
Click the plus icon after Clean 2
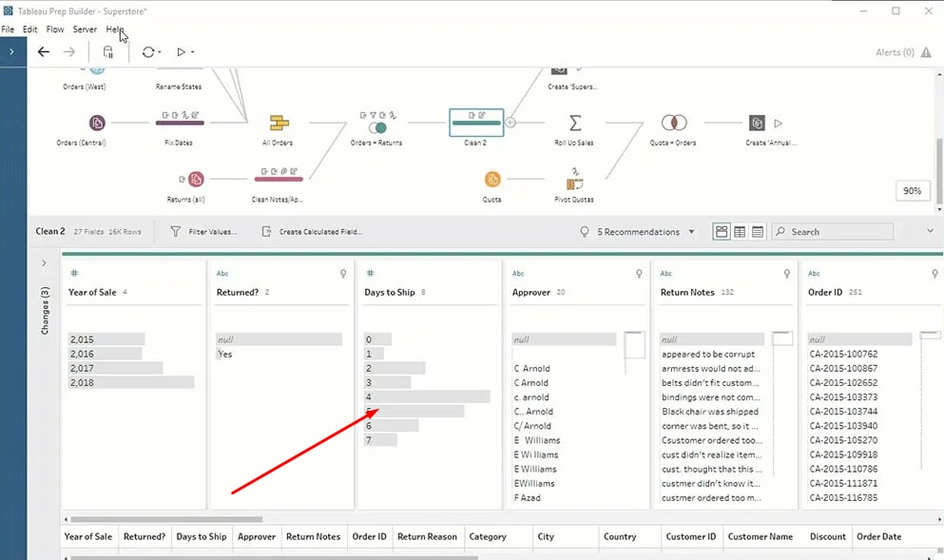click(x=510, y=123)
